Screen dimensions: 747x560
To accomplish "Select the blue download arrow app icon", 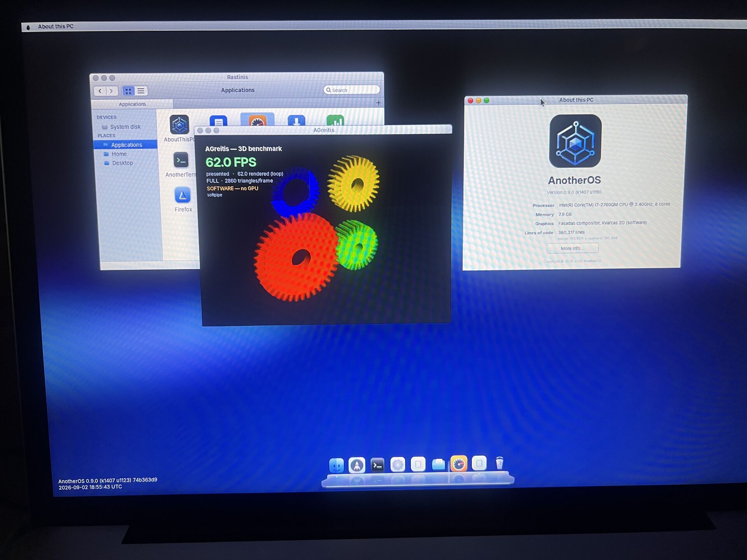I will coord(296,121).
